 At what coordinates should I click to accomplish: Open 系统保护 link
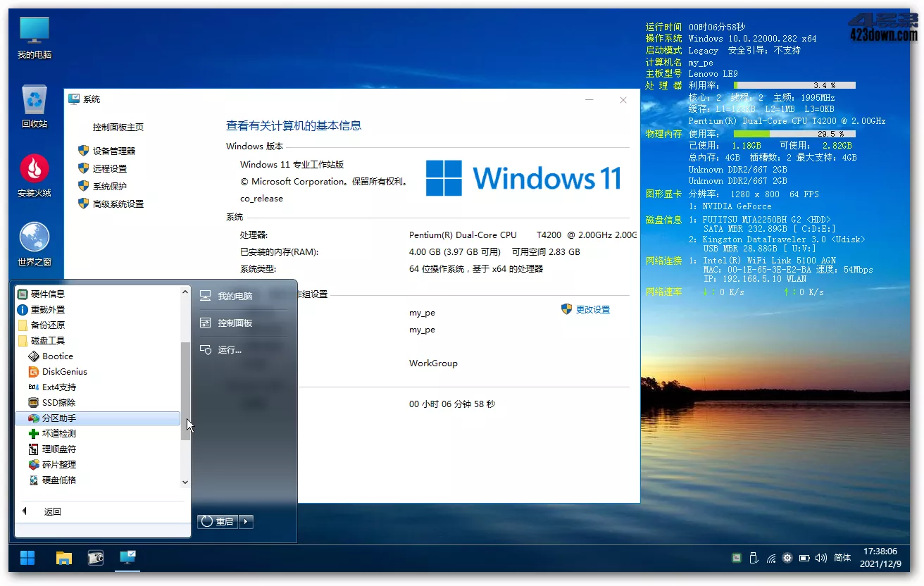click(x=110, y=186)
